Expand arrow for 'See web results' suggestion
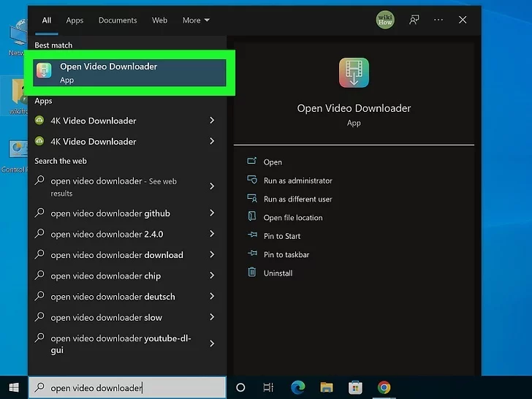Image resolution: width=532 pixels, height=399 pixels. [212, 186]
